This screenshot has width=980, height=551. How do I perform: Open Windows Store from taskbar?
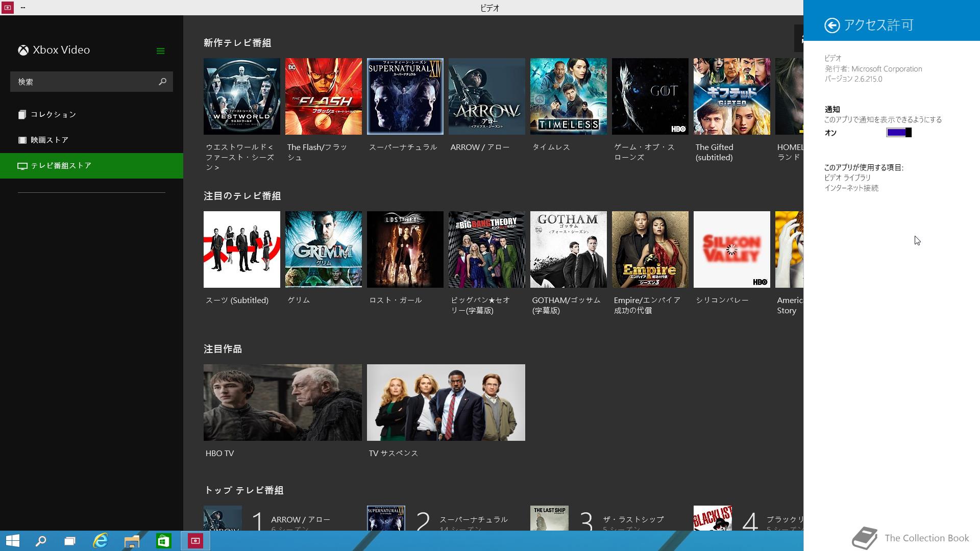pyautogui.click(x=163, y=541)
